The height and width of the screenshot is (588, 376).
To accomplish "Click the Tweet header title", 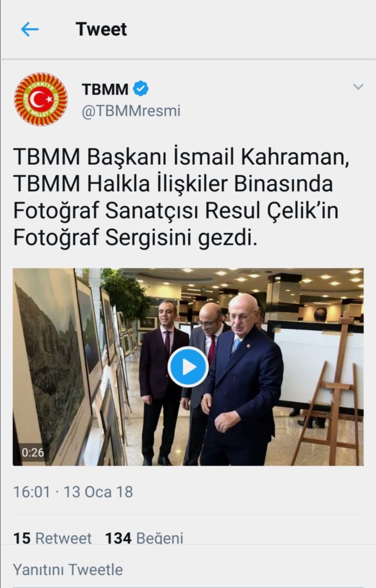I will click(x=101, y=29).
